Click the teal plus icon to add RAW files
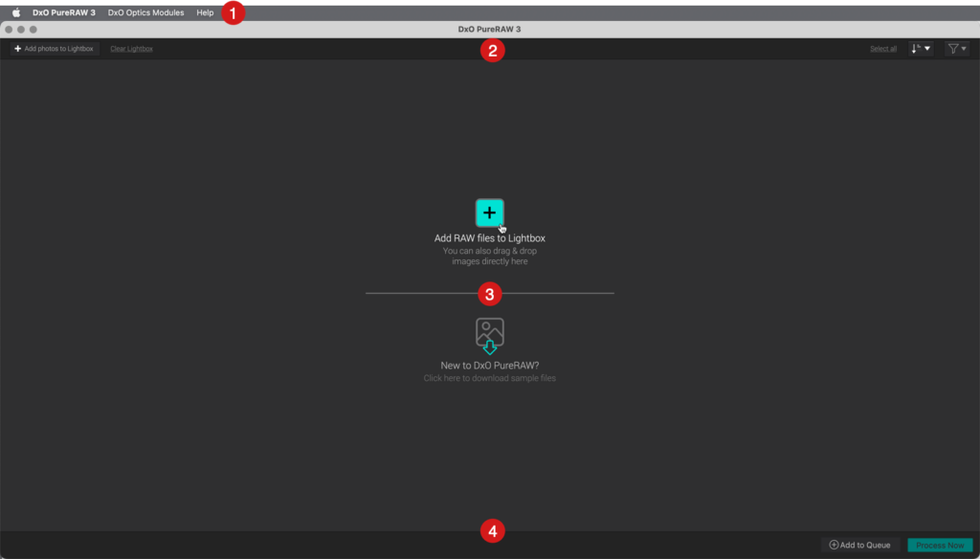This screenshot has height=559, width=980. click(x=489, y=212)
